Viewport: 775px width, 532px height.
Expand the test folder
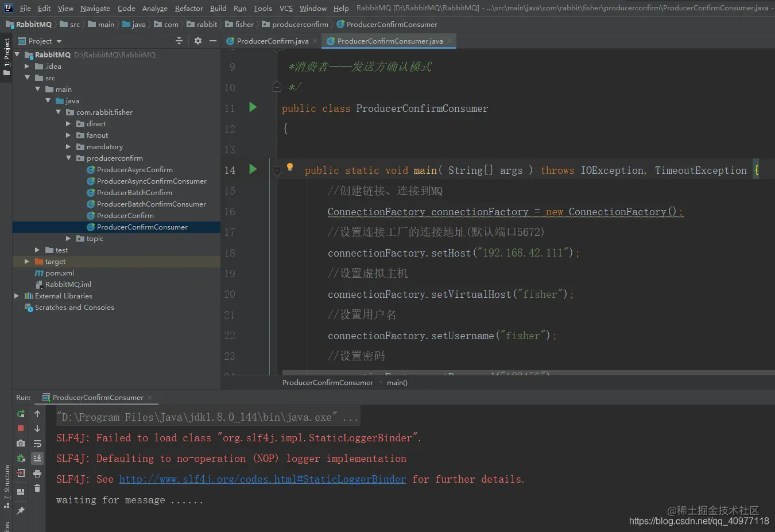[37, 250]
